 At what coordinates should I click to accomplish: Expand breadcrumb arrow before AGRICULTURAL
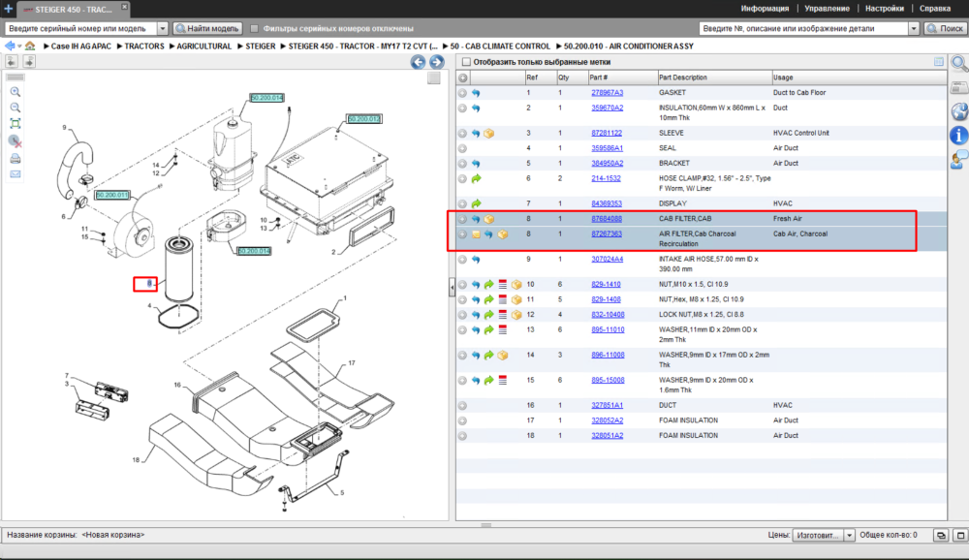click(172, 47)
